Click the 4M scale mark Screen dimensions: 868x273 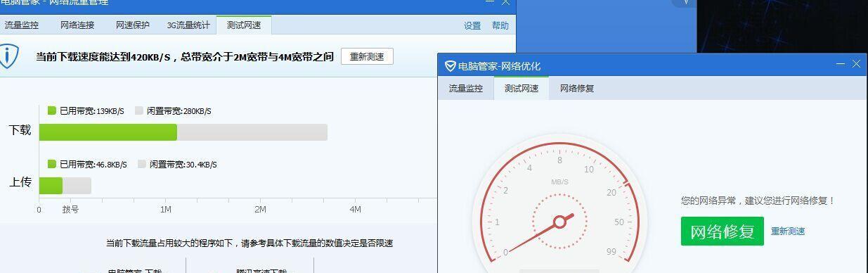point(355,210)
